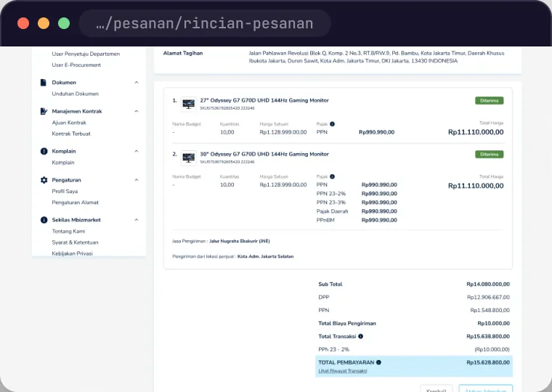Click the Pajak info icon for 30" monitor
552x392 pixels.
click(x=332, y=176)
